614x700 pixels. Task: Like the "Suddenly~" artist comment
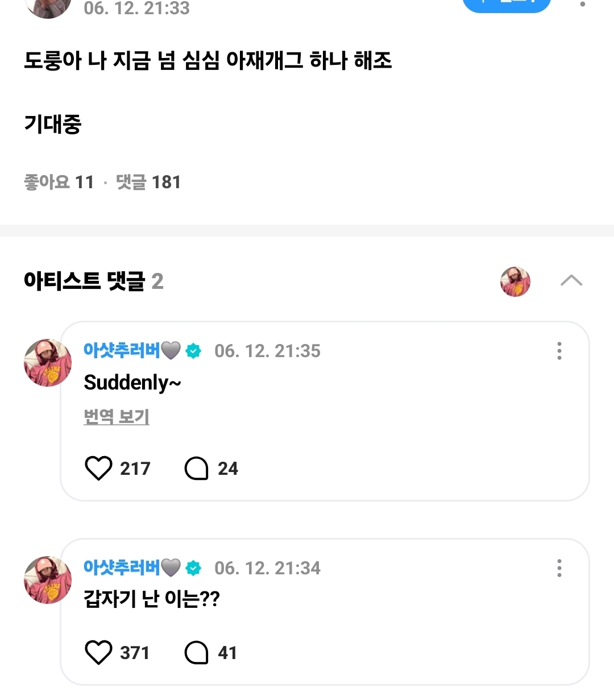tap(98, 469)
